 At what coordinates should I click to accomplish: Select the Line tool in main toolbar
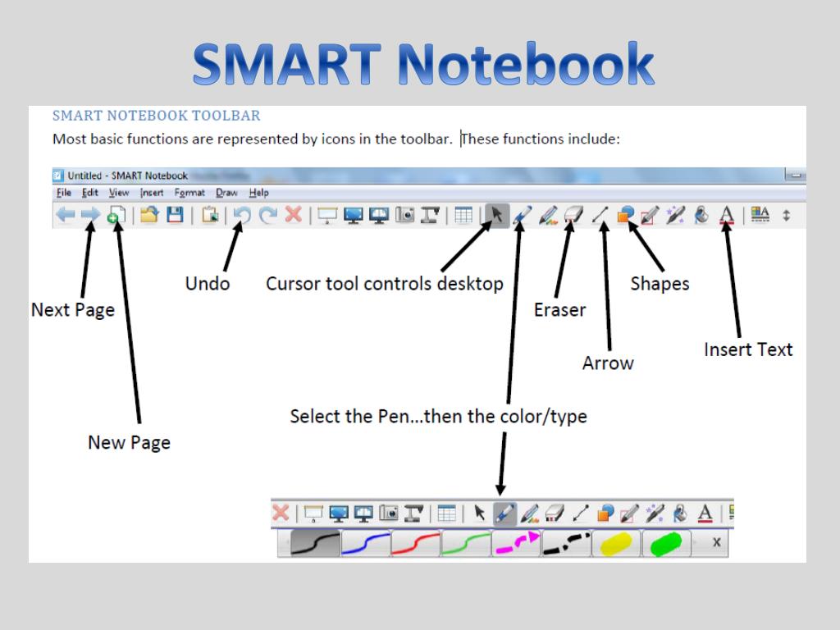600,216
